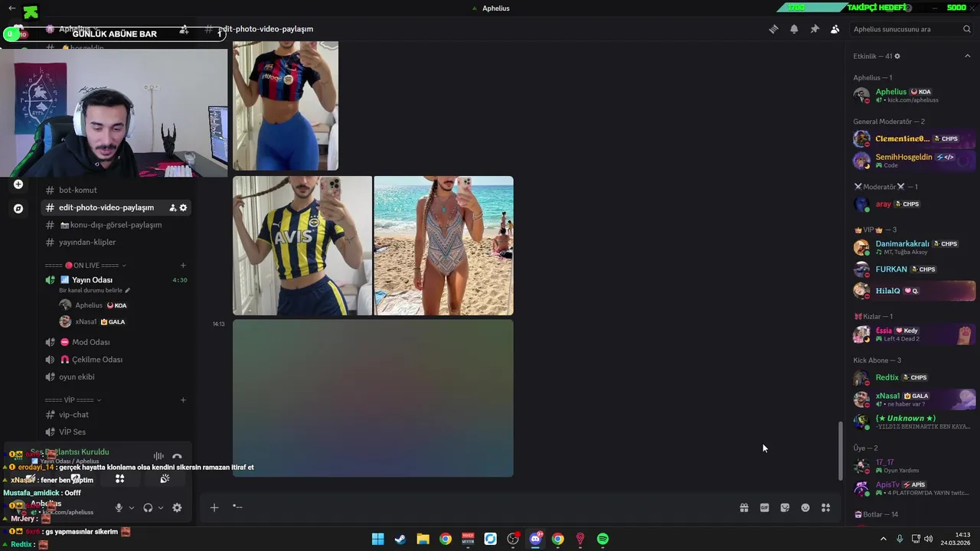This screenshot has width=980, height=551.
Task: Disconnect from voice call
Action: pyautogui.click(x=177, y=456)
